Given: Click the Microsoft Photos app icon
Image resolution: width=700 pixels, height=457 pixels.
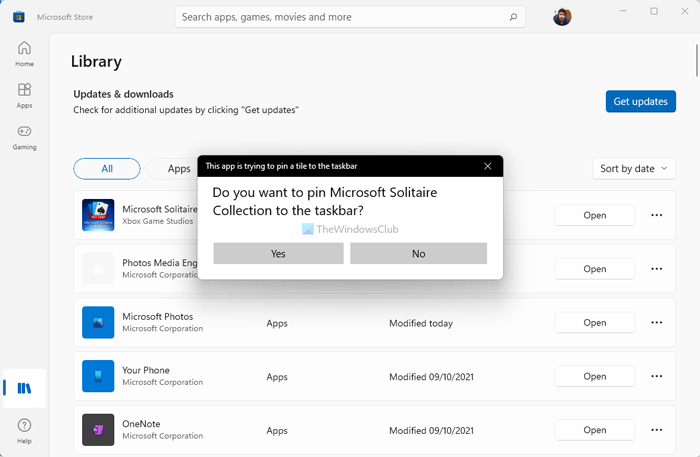Looking at the screenshot, I should coord(98,323).
